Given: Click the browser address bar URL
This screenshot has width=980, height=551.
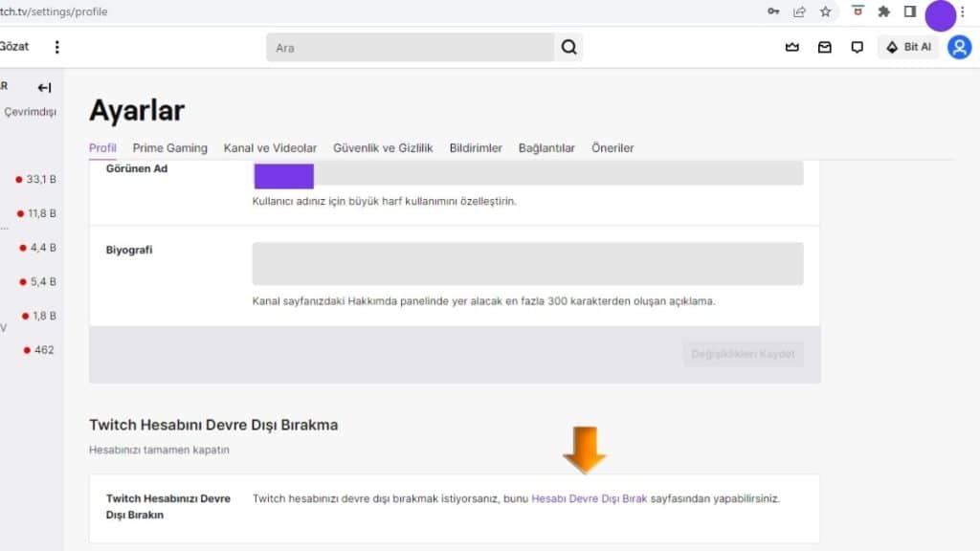Looking at the screenshot, I should click(x=54, y=11).
